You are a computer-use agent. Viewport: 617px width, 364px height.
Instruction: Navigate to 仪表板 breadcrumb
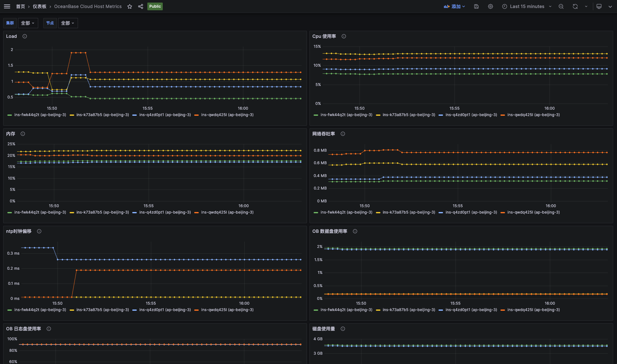pos(39,6)
